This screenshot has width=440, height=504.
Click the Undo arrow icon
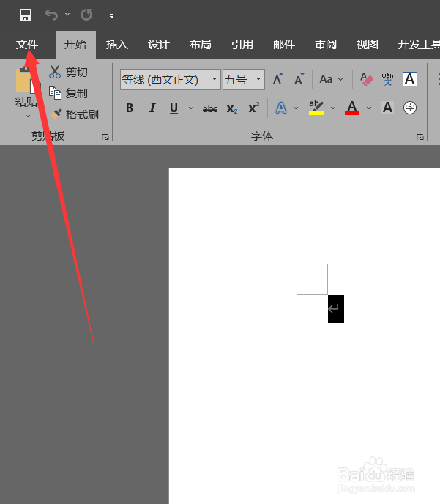click(51, 15)
